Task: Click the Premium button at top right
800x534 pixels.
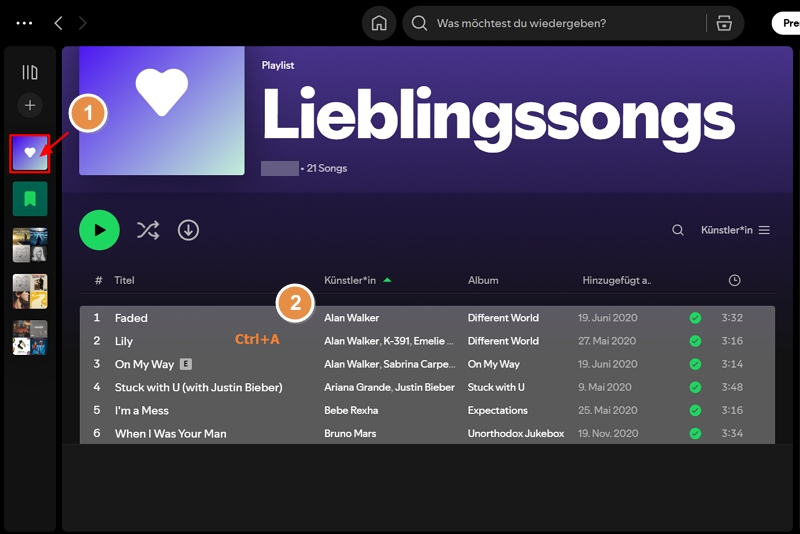Action: coord(787,23)
